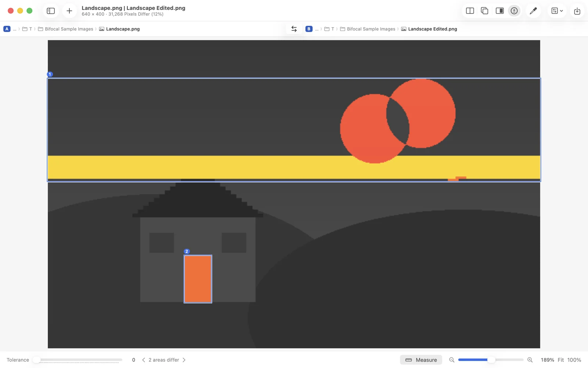This screenshot has width=588, height=368.
Task: Switch to side-by-side split view
Action: [x=470, y=11]
